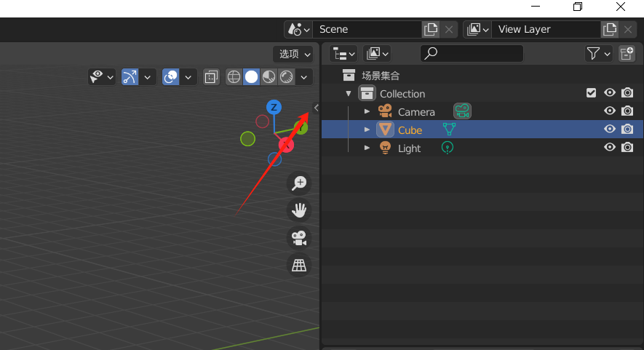Add new collection in outliner
Image resolution: width=644 pixels, height=350 pixels.
point(627,53)
